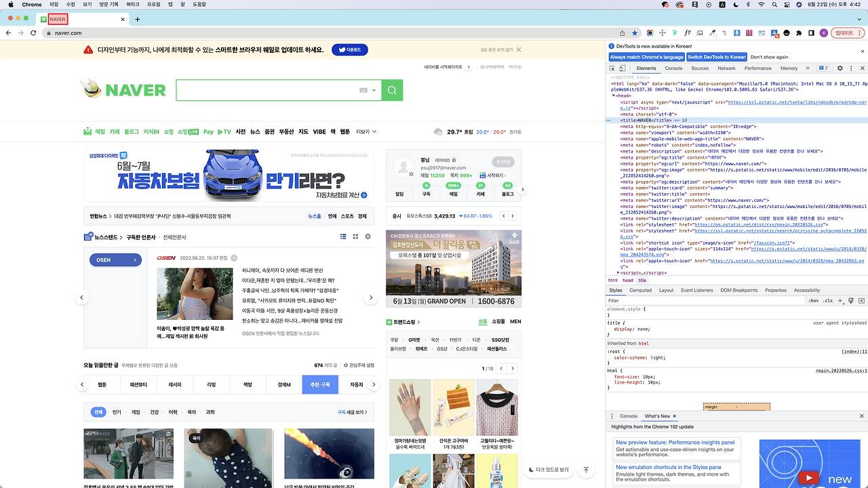Go to the previous news stand slide
Image resolution: width=868 pixels, height=488 pixels.
[x=81, y=298]
